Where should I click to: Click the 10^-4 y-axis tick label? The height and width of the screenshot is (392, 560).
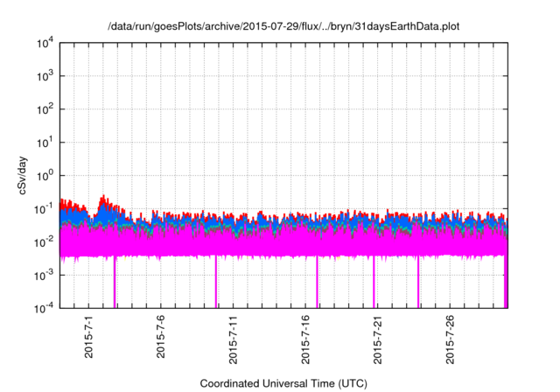coord(44,308)
